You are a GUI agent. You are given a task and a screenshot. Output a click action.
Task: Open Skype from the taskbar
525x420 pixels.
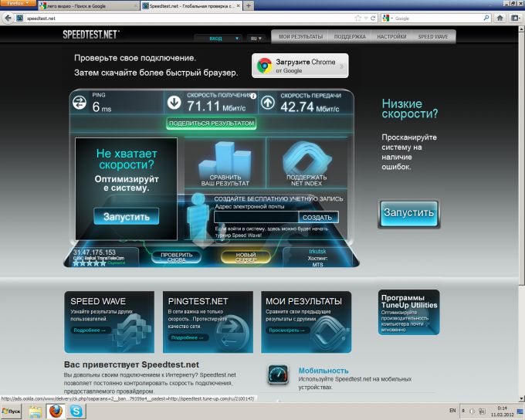(76, 412)
